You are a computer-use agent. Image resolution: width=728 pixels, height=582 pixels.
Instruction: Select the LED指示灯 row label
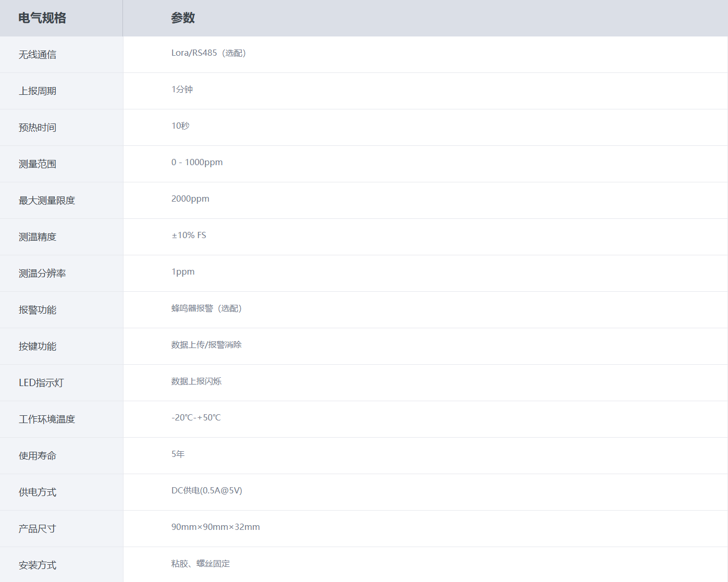[41, 383]
